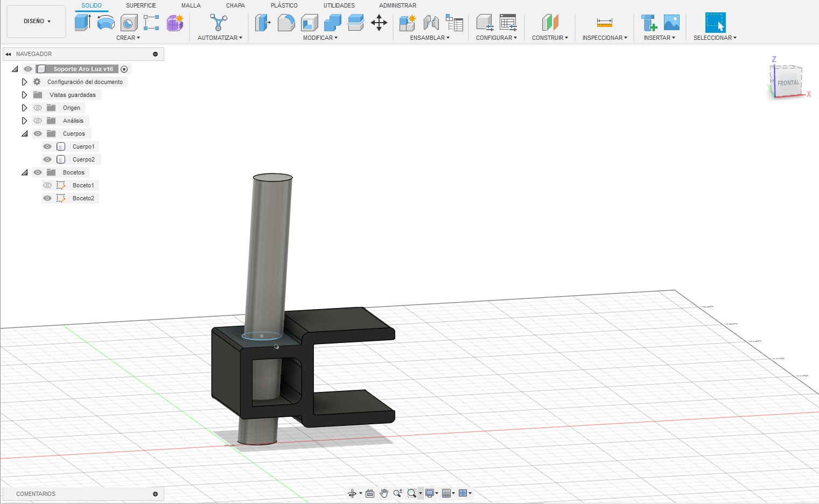
Task: Hide Boceto2 with its eye icon
Action: 47,198
